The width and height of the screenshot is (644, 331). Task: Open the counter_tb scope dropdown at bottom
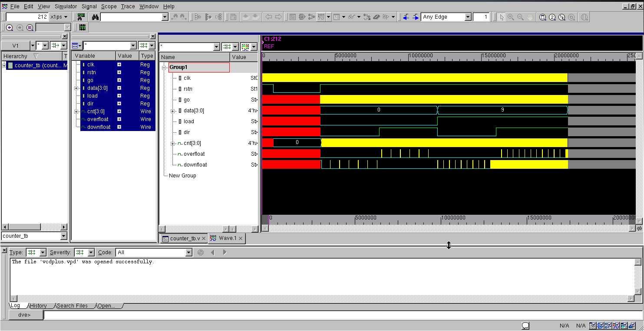[64, 236]
